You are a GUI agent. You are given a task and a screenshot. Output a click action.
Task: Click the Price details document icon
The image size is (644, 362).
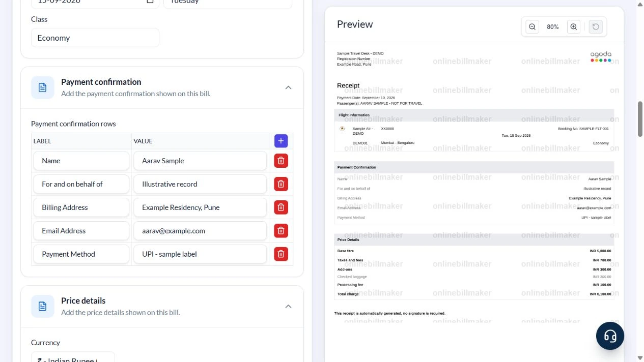pyautogui.click(x=43, y=306)
